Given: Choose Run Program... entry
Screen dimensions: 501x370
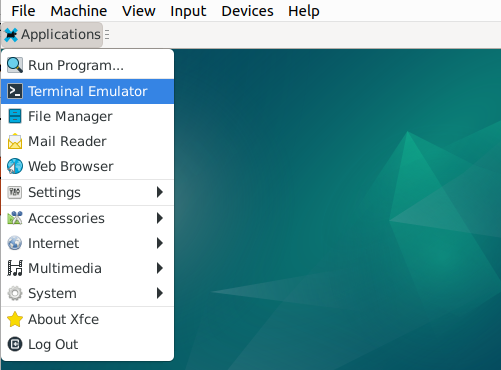Looking at the screenshot, I should tap(88, 65).
